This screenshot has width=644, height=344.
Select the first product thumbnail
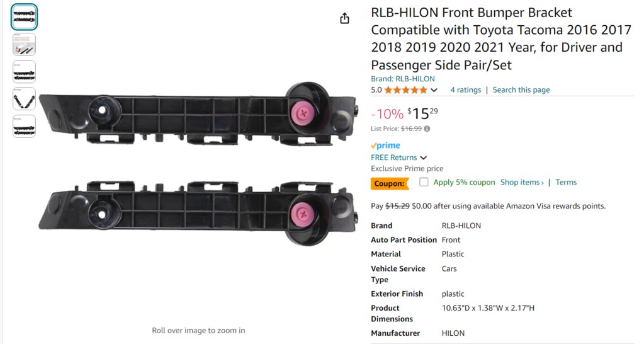(x=24, y=17)
